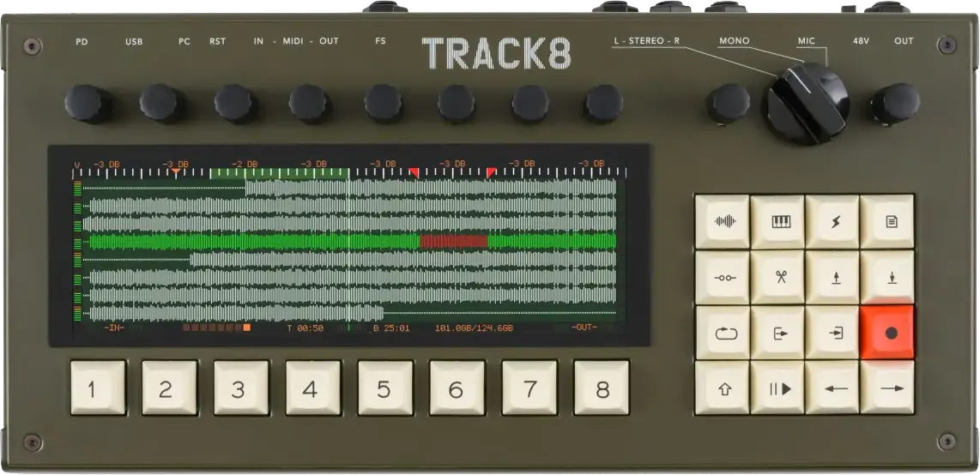The height and width of the screenshot is (475, 980).
Task: Tap the piano keyboard icon key
Action: [777, 221]
